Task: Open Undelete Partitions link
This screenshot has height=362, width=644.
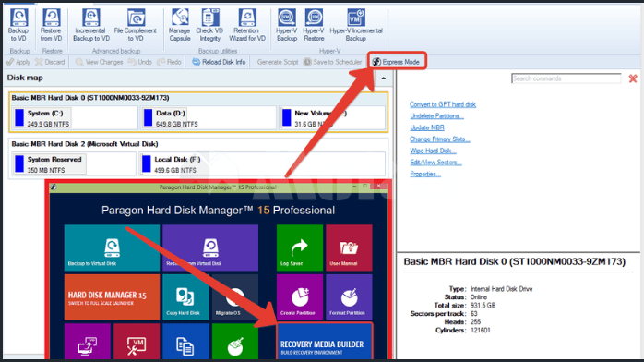Action: coord(436,115)
